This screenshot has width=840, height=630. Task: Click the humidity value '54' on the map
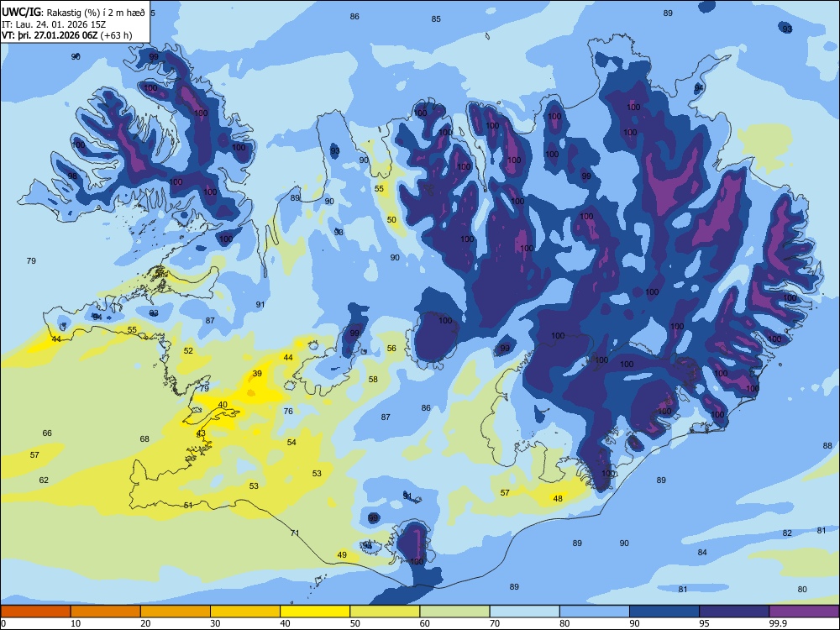click(291, 443)
